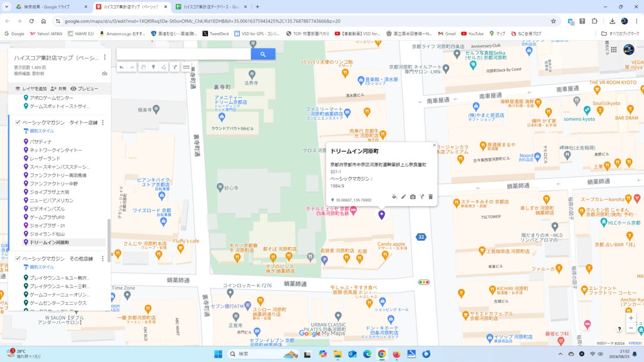
Task: Click the Windows taskbar search box
Action: click(x=263, y=354)
